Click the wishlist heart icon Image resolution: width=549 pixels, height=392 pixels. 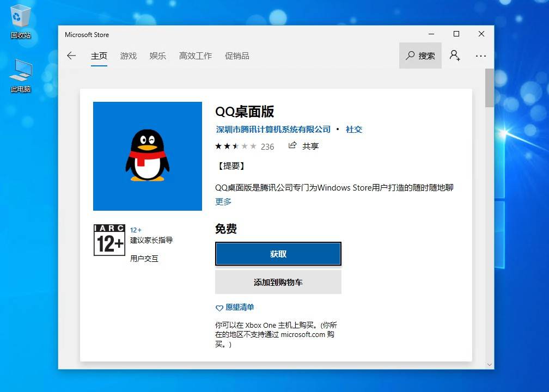pos(219,308)
